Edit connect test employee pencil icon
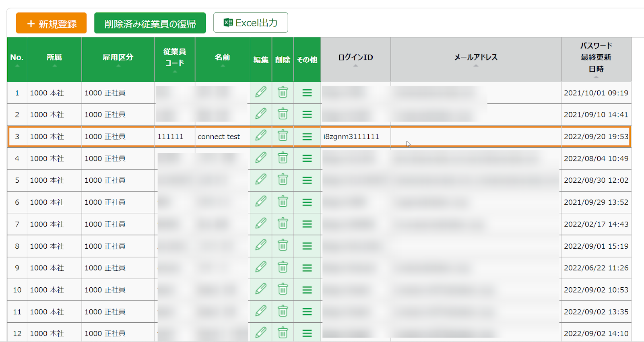The width and height of the screenshot is (644, 342). click(x=261, y=136)
